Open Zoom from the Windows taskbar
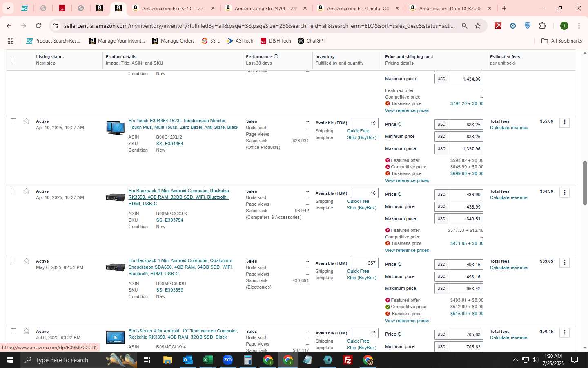This screenshot has height=368, width=588. 227,360
